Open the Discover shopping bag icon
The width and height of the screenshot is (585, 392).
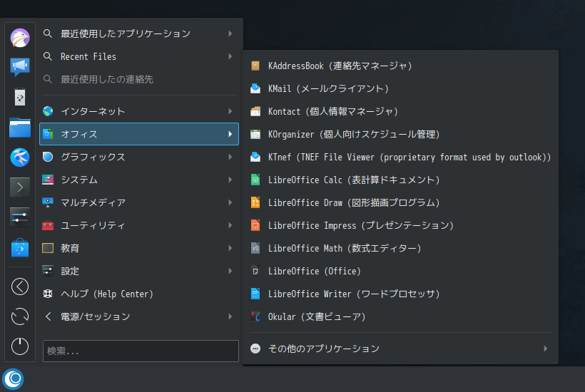tap(20, 247)
